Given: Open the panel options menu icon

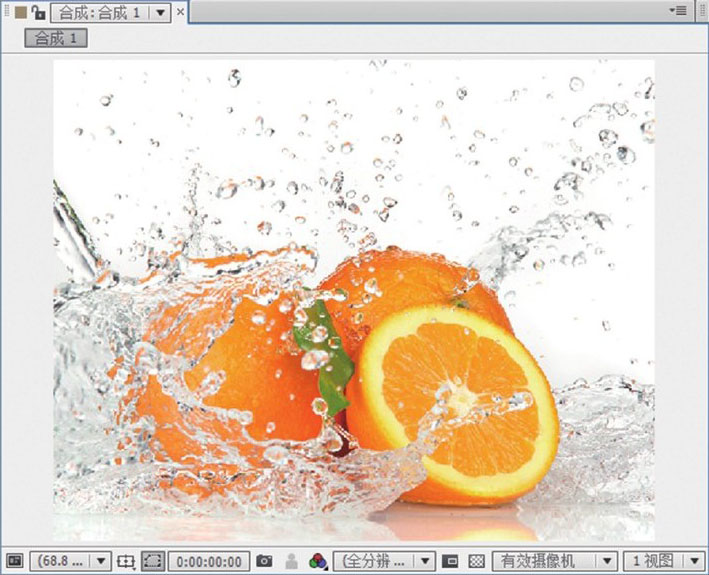Looking at the screenshot, I should coord(679,10).
